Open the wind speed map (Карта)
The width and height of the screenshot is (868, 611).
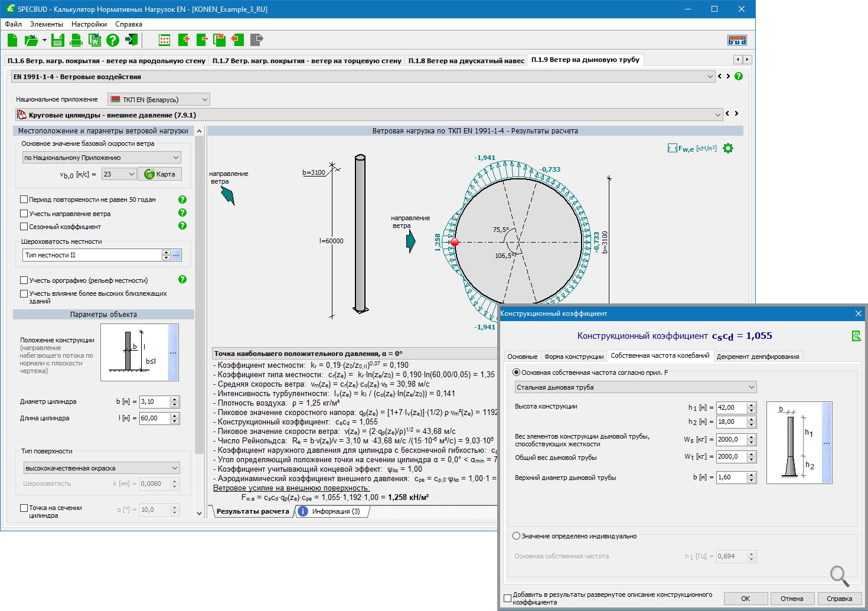[x=160, y=174]
